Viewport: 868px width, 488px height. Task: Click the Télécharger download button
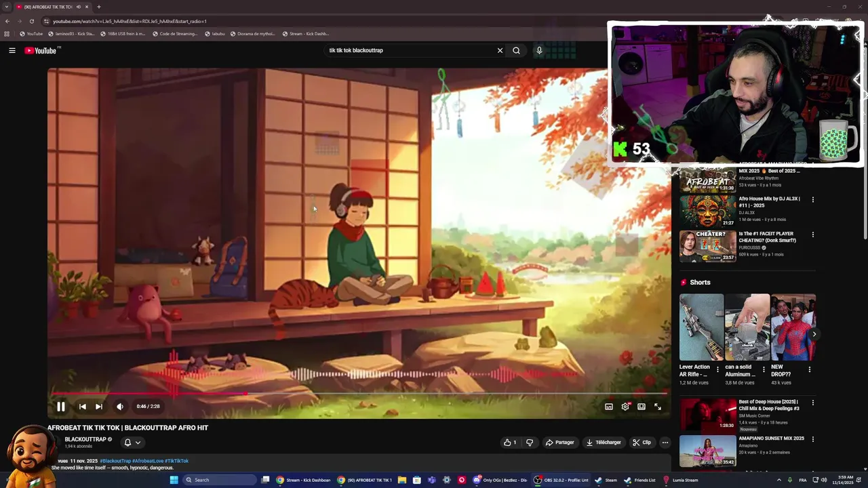pos(604,443)
